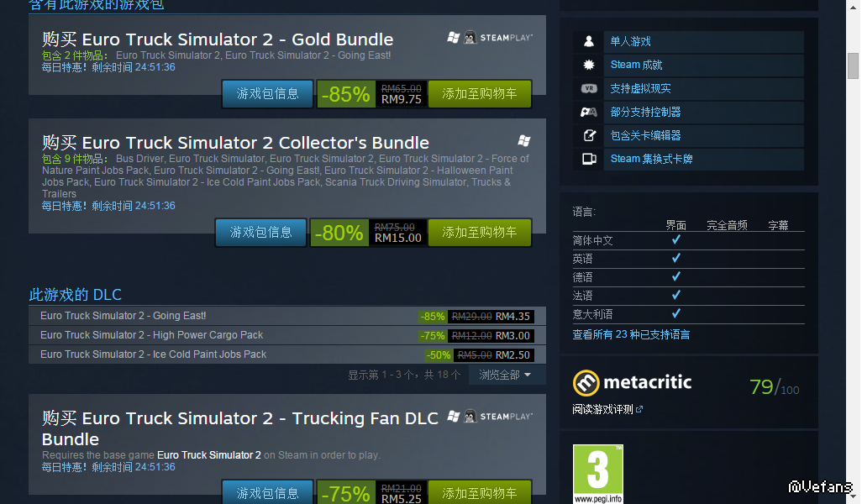Expand DLC list with 浏览全部 dropdown
The image size is (862, 504).
tap(505, 375)
